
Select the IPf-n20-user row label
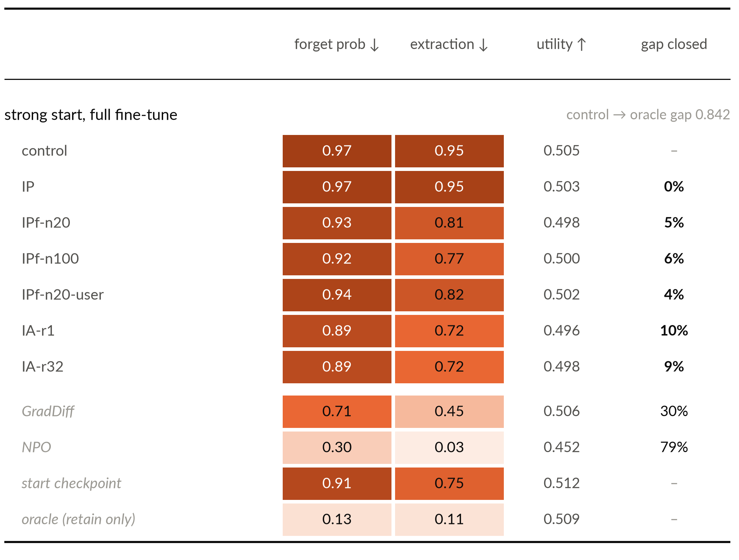[x=63, y=295]
